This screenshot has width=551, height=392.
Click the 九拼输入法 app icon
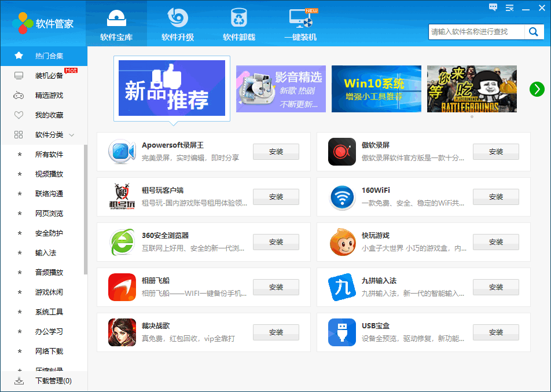pyautogui.click(x=342, y=287)
